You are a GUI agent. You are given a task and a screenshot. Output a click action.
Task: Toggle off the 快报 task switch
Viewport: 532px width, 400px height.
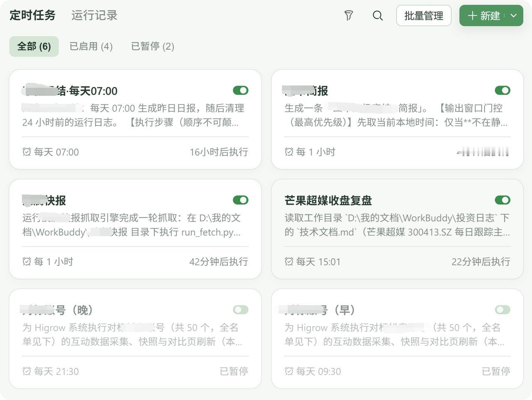(241, 200)
